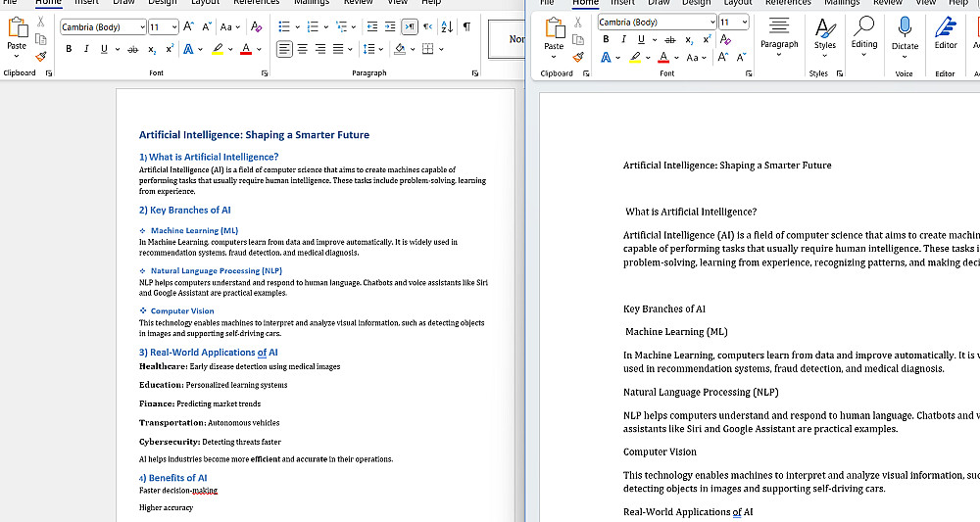Image resolution: width=980 pixels, height=522 pixels.
Task: Click borders icon in left window
Action: pos(428,49)
